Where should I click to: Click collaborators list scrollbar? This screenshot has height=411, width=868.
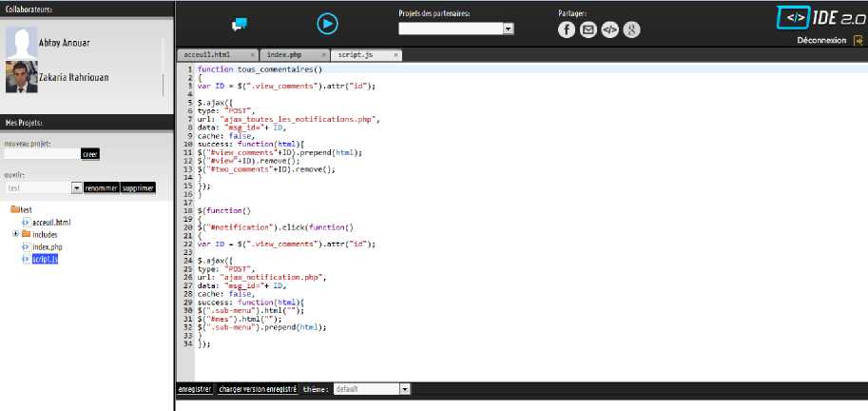163,67
